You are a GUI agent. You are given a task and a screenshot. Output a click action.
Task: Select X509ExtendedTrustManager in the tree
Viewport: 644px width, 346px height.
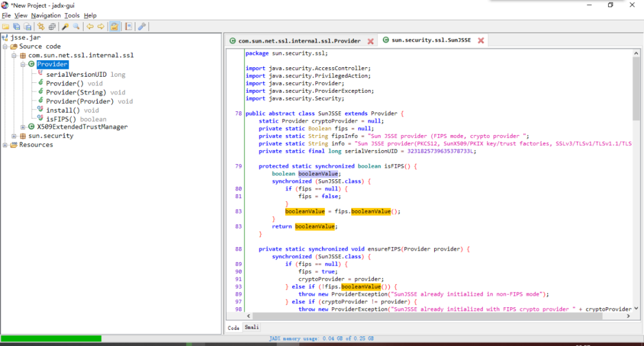pos(82,127)
